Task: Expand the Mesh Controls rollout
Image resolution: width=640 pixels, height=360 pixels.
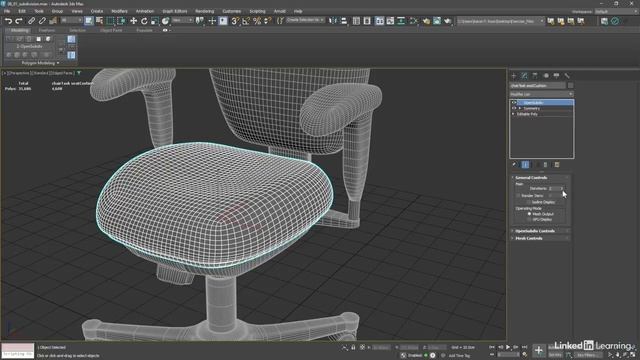Action: [540, 238]
